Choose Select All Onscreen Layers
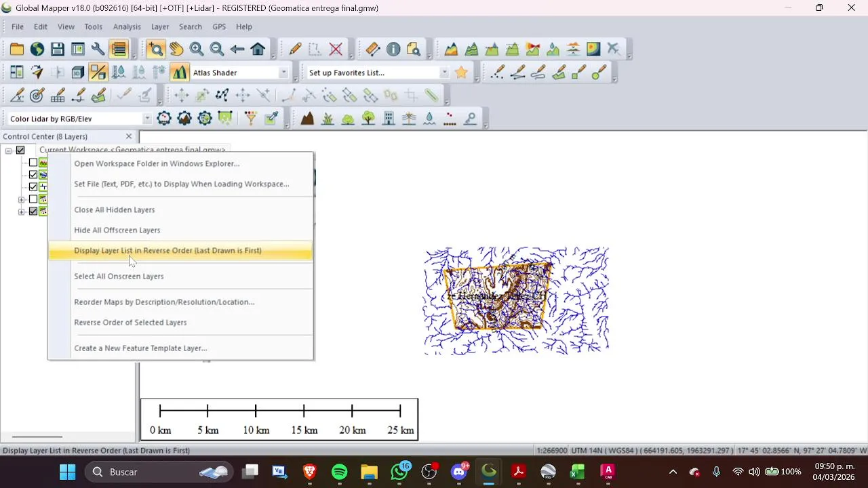This screenshot has height=488, width=868. click(x=180, y=276)
